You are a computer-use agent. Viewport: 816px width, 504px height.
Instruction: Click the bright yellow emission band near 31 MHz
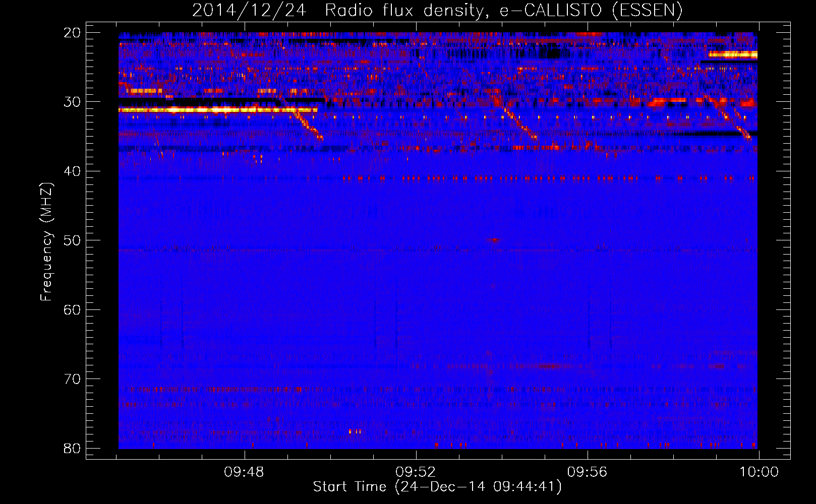(x=218, y=109)
